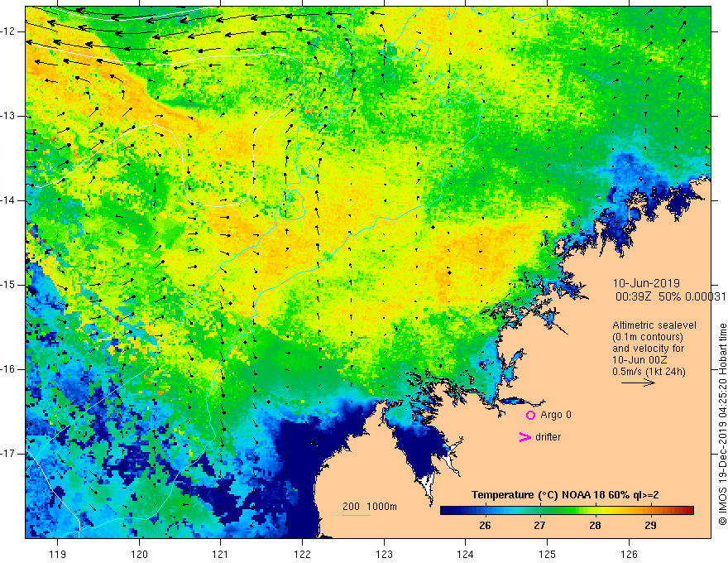Click the colorbar tick label 28

coord(595,526)
